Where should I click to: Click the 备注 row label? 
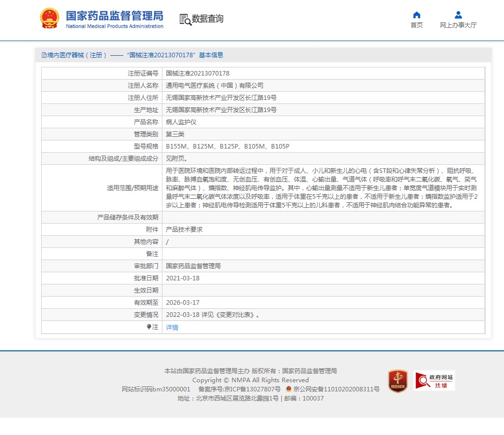152,254
